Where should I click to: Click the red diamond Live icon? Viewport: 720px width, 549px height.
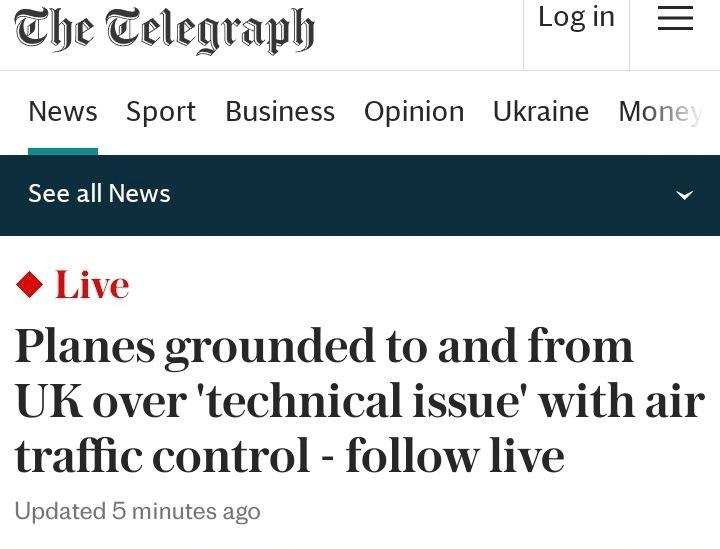pyautogui.click(x=30, y=286)
